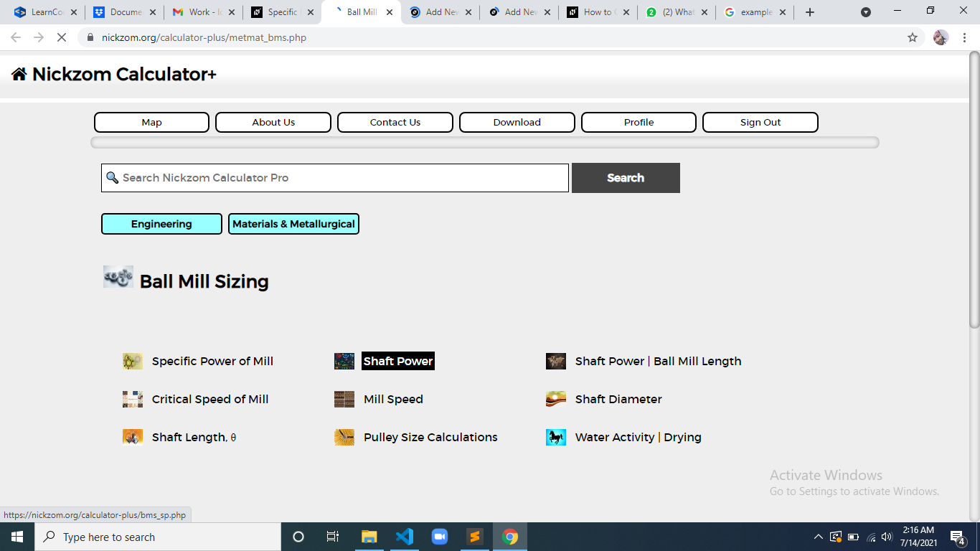Switch to the How to tab
This screenshot has width=980, height=551.
[x=597, y=12]
